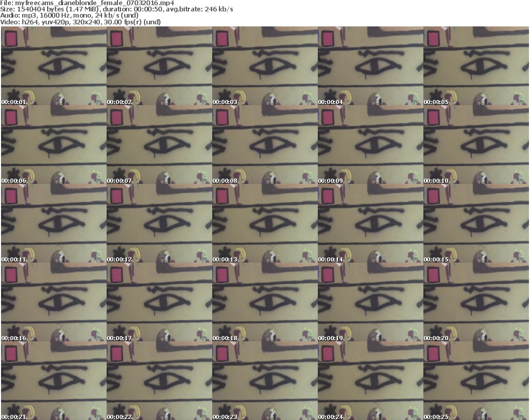This screenshot has height=420, width=530.
Task: Select the thumbnail frame stamped 00:00:13
Action: pyautogui.click(x=264, y=223)
